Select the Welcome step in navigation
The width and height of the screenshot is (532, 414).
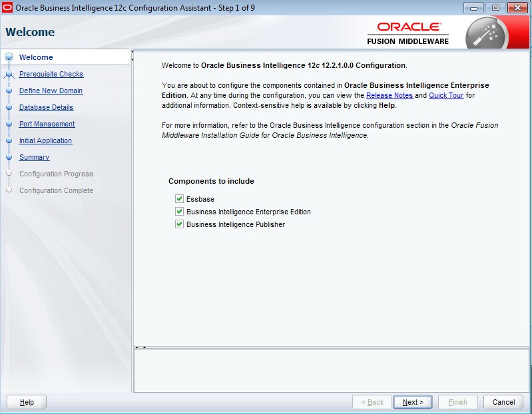[x=36, y=57]
